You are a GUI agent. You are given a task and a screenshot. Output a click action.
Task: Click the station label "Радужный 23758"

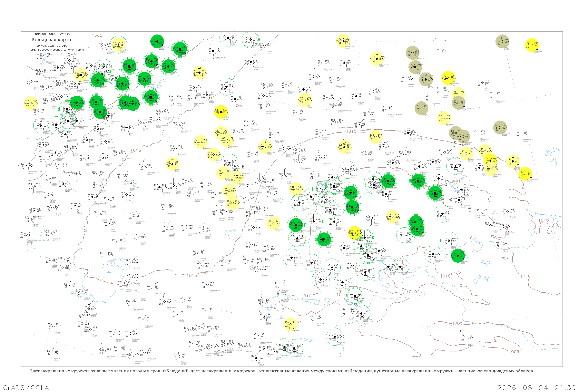tap(340, 87)
